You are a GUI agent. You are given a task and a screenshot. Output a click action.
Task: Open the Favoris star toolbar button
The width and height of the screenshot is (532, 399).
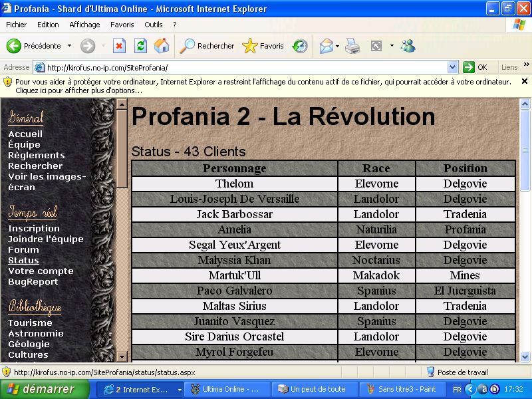point(263,46)
